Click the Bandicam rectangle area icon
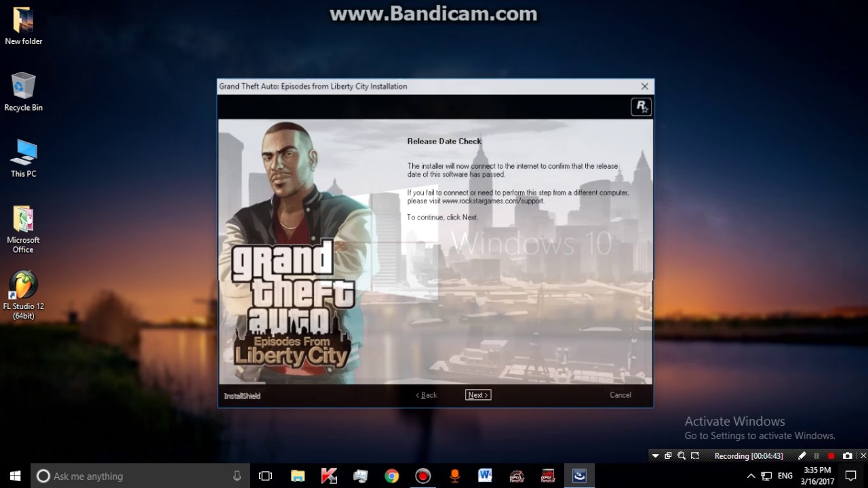This screenshot has width=868, height=488. tap(696, 456)
